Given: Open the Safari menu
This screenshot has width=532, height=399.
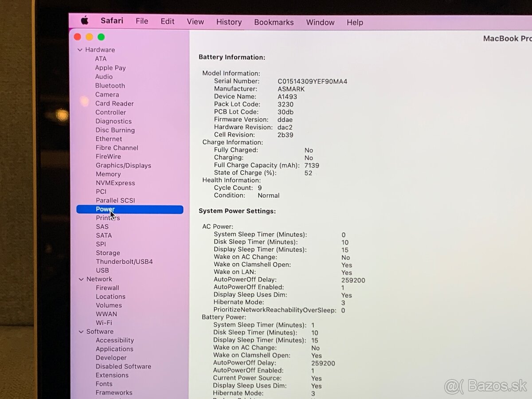Looking at the screenshot, I should 111,20.
